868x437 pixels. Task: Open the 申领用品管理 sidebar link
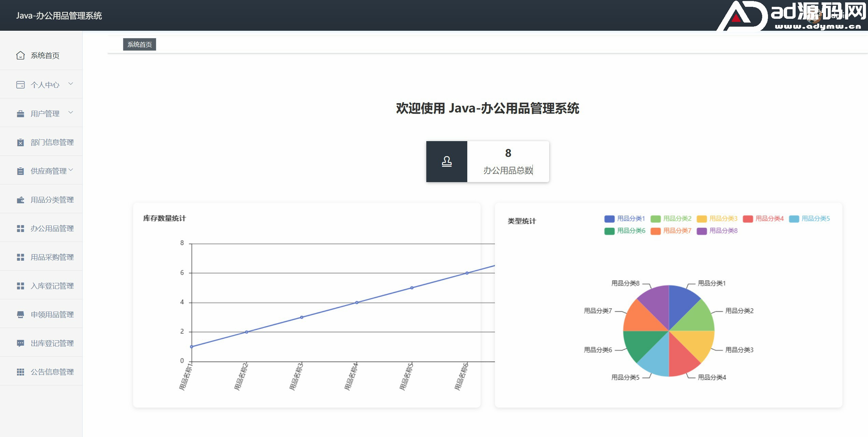point(52,315)
